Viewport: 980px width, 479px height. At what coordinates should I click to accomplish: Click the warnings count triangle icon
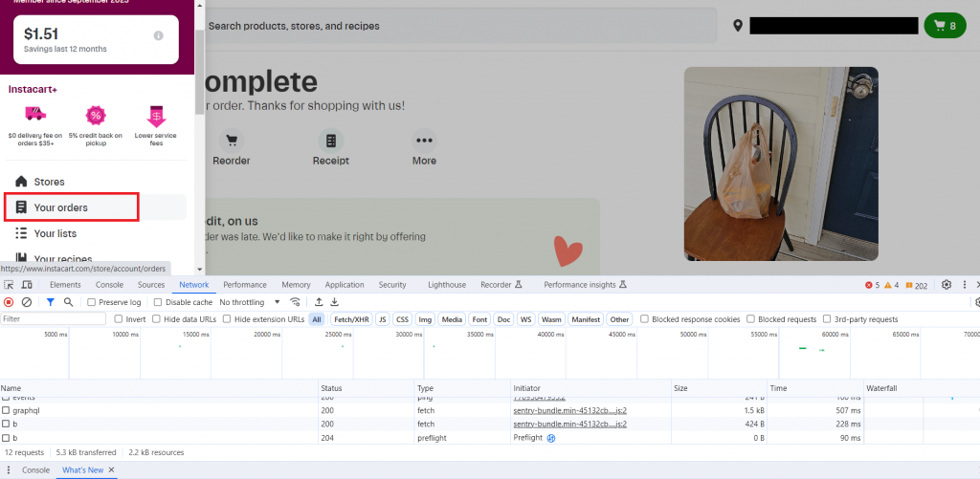pos(888,286)
